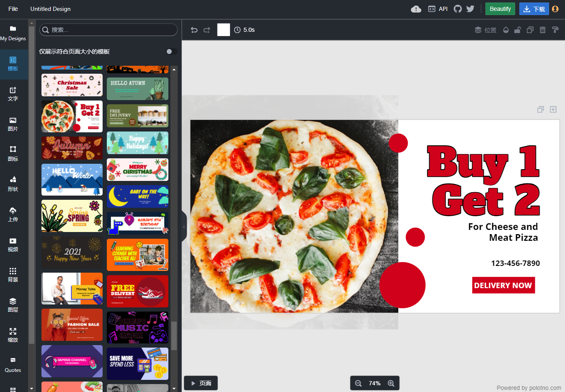Viewport: 565px width, 392px height.
Task: Select the Buy 1 Get 2 pizza template
Action: (72, 116)
